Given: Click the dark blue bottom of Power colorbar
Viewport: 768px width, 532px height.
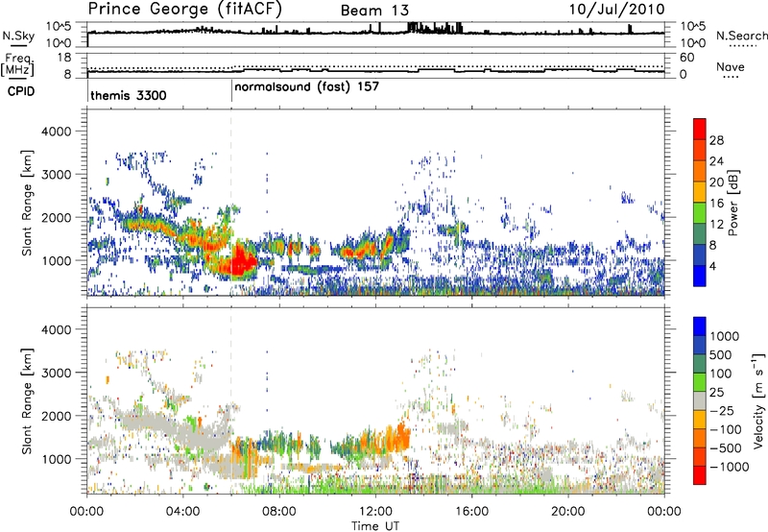Looking at the screenshot, I should (x=700, y=276).
